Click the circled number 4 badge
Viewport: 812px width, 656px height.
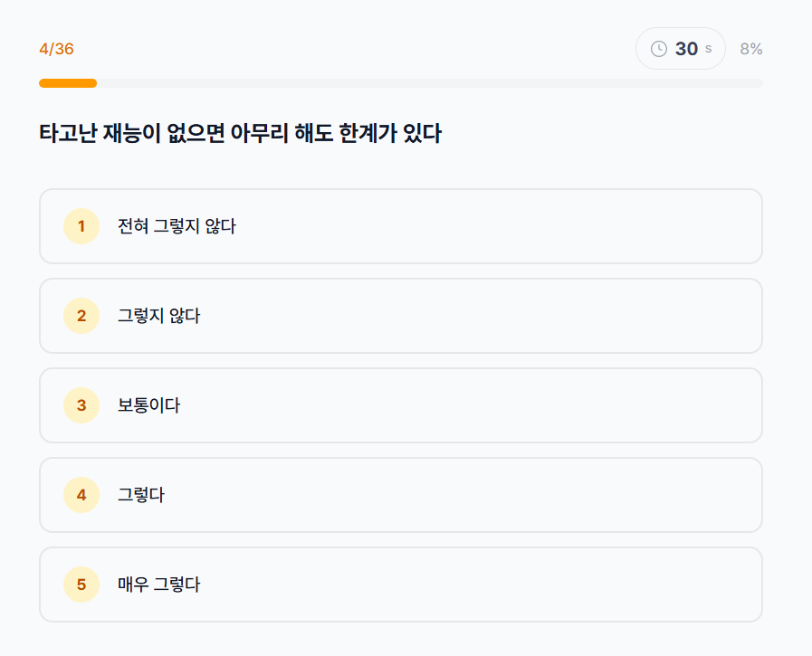(81, 495)
